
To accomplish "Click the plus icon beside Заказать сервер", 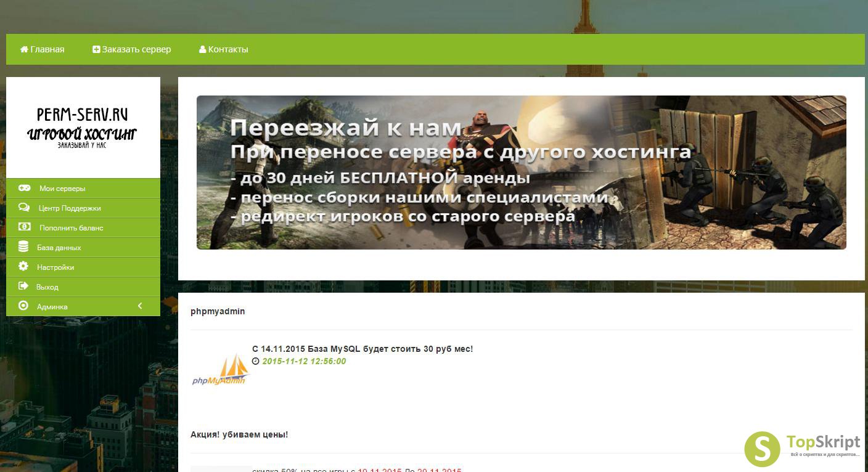I will coord(96,49).
